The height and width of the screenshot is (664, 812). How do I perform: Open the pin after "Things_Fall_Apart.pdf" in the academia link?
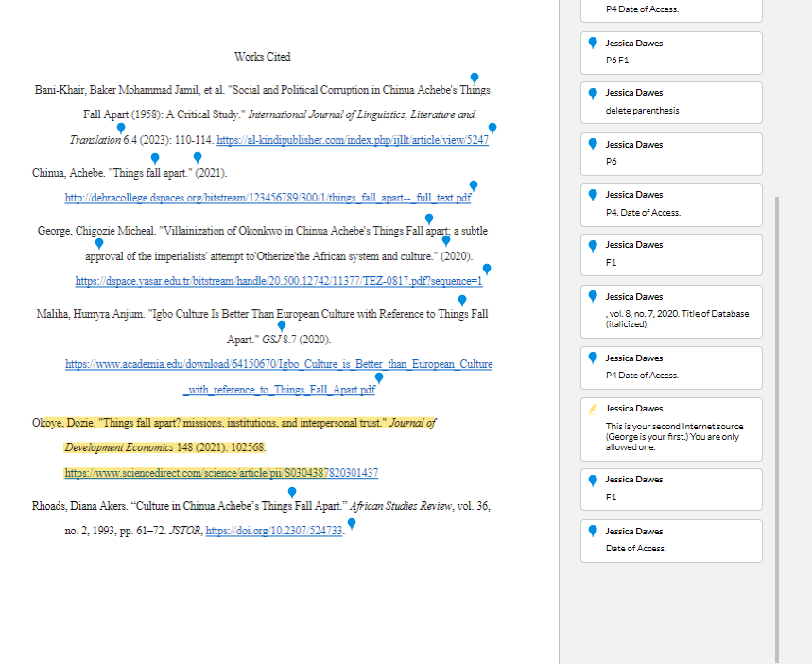coord(379,378)
